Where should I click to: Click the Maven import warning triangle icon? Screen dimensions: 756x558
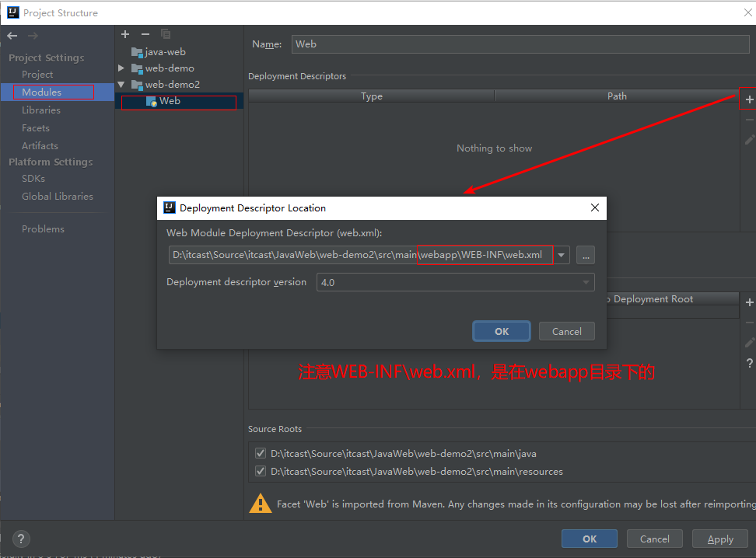click(x=261, y=504)
